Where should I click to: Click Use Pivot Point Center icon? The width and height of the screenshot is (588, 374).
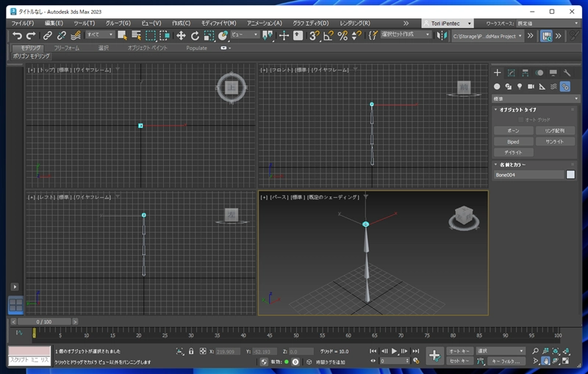click(268, 35)
